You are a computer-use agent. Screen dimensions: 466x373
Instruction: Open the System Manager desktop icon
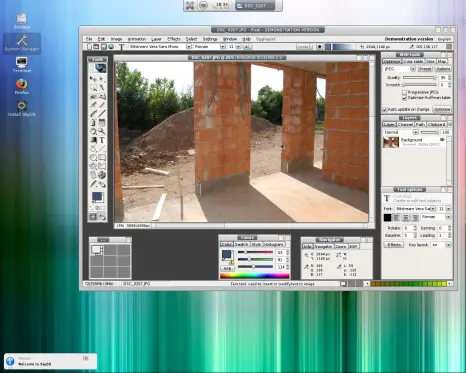(22, 43)
